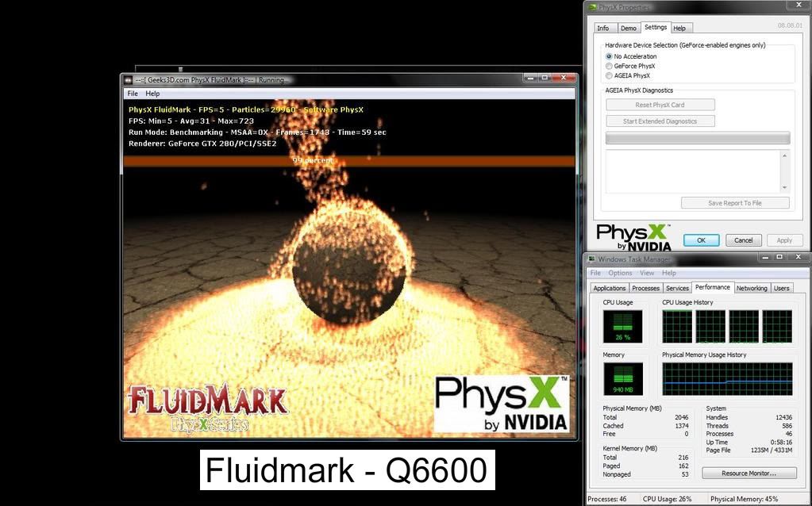The height and width of the screenshot is (506, 812).
Task: Close the PhysX Properties dialog
Action: pos(798,5)
